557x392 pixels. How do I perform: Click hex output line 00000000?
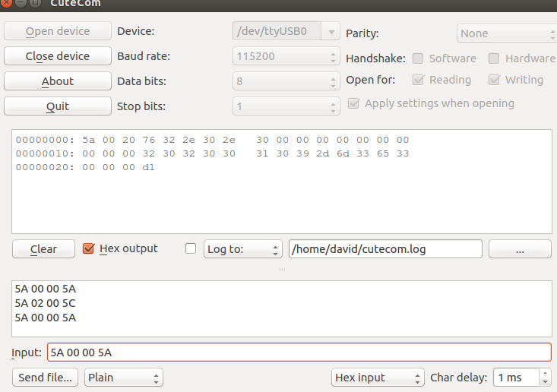tap(213, 140)
